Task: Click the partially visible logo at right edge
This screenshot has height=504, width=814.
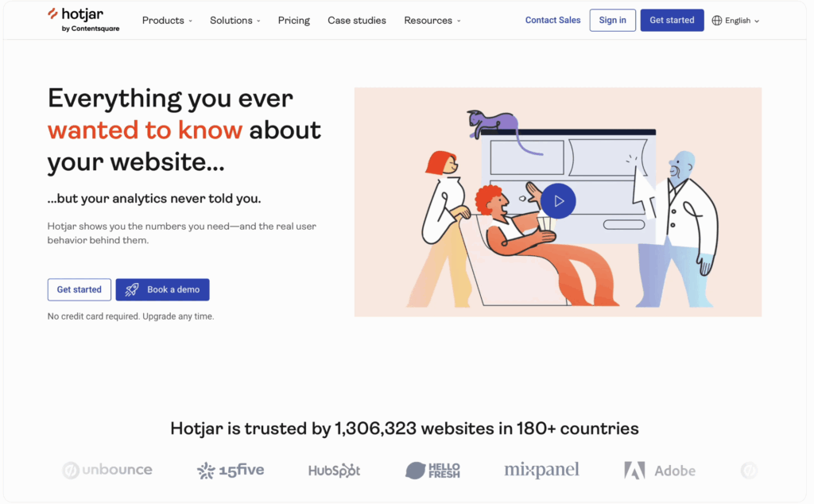Action: point(748,470)
